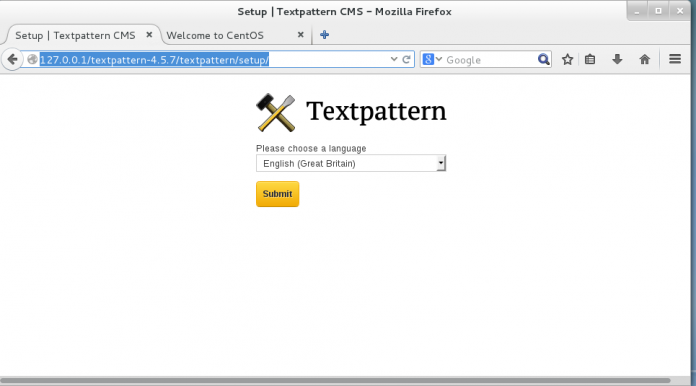Open the Firefox hamburger menu
Viewport: 696px width, 386px height.
point(675,59)
